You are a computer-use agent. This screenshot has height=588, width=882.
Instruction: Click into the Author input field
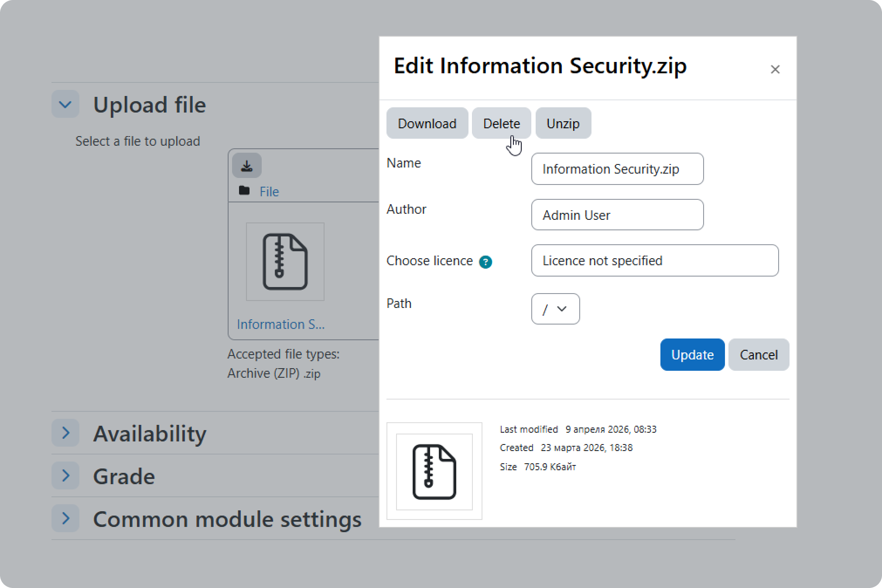tap(617, 215)
